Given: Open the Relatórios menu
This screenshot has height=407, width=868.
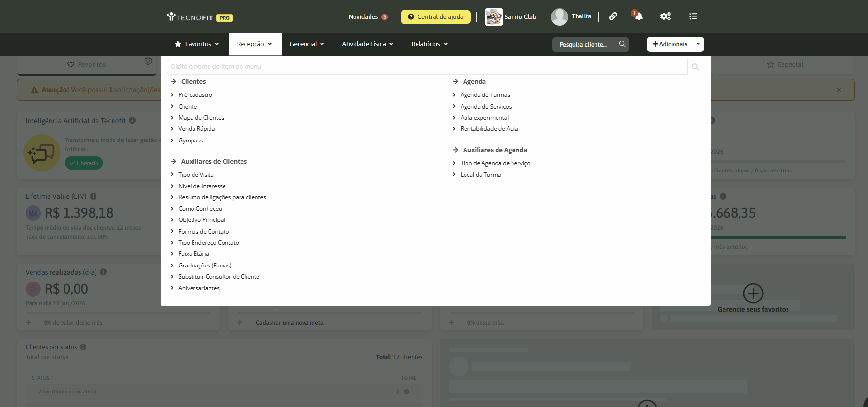Looking at the screenshot, I should (x=429, y=44).
